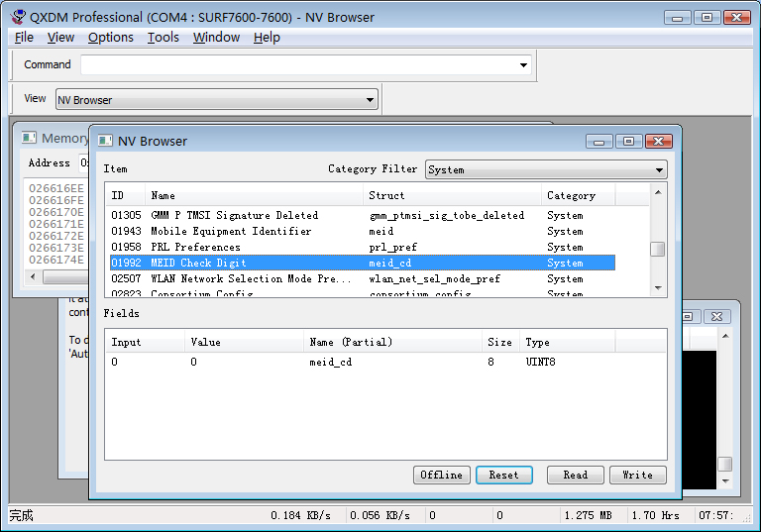This screenshot has height=532, width=761.
Task: Click the 1.70 Hrs status bar entry
Action: 655,515
